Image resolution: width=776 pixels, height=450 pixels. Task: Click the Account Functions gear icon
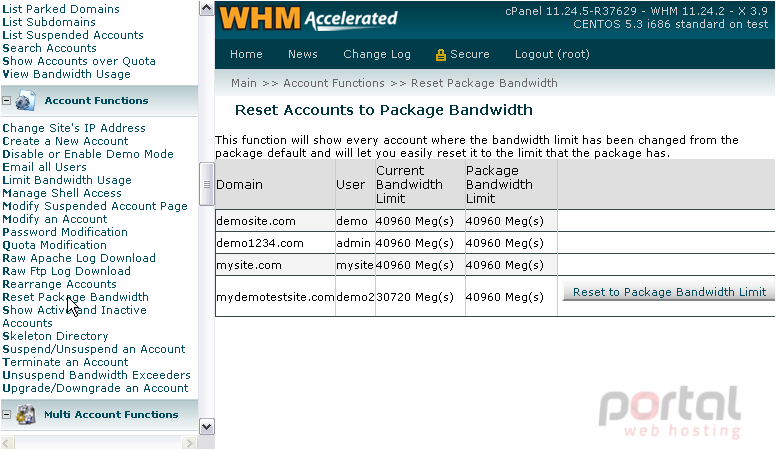[25, 100]
